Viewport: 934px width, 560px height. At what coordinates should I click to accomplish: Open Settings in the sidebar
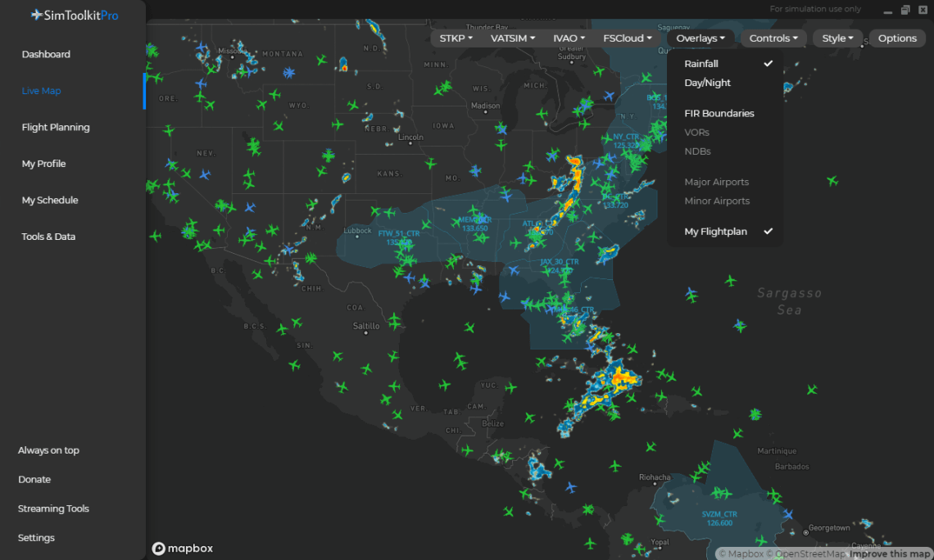point(37,538)
